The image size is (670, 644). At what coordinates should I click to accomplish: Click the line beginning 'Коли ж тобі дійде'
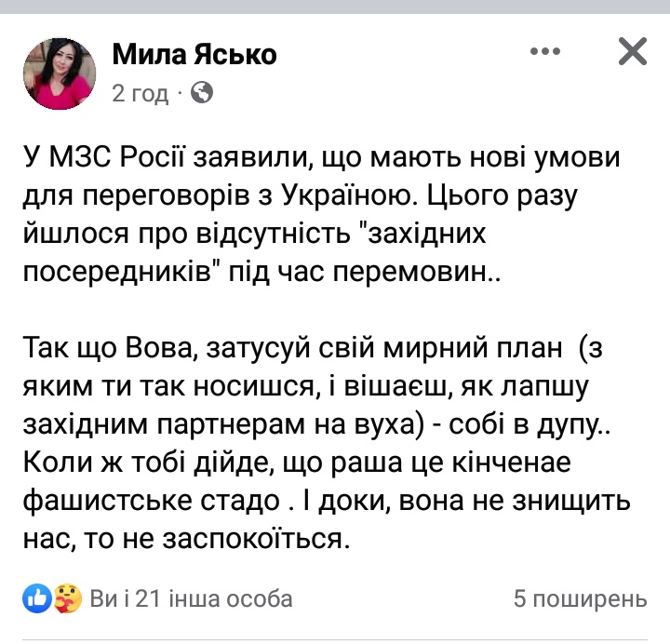pos(297,463)
